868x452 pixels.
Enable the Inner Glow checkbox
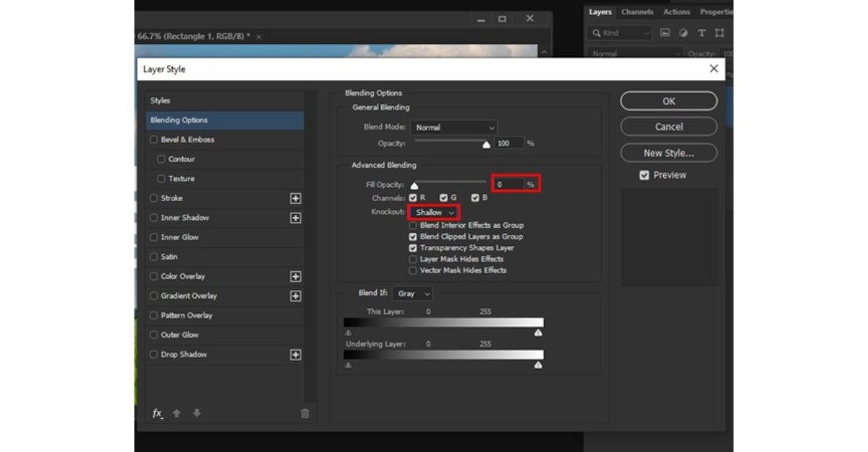click(153, 237)
